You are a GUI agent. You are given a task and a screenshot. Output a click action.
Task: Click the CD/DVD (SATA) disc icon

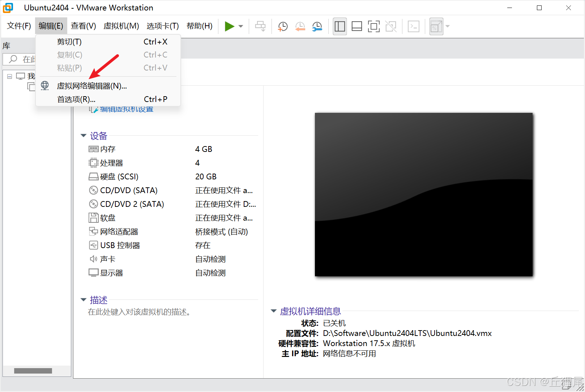click(x=94, y=190)
